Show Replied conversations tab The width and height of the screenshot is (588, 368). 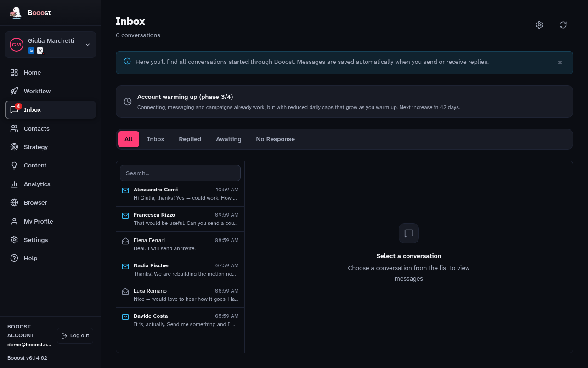click(x=190, y=139)
